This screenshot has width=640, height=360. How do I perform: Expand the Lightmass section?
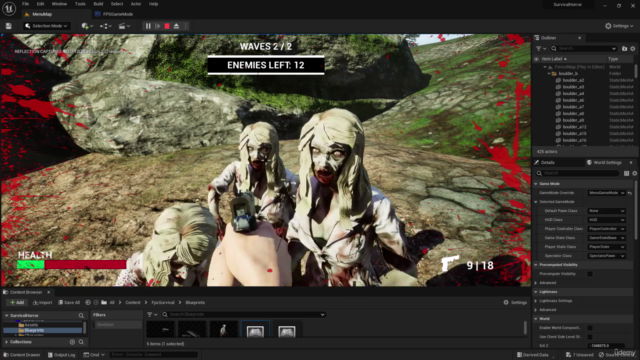click(536, 292)
